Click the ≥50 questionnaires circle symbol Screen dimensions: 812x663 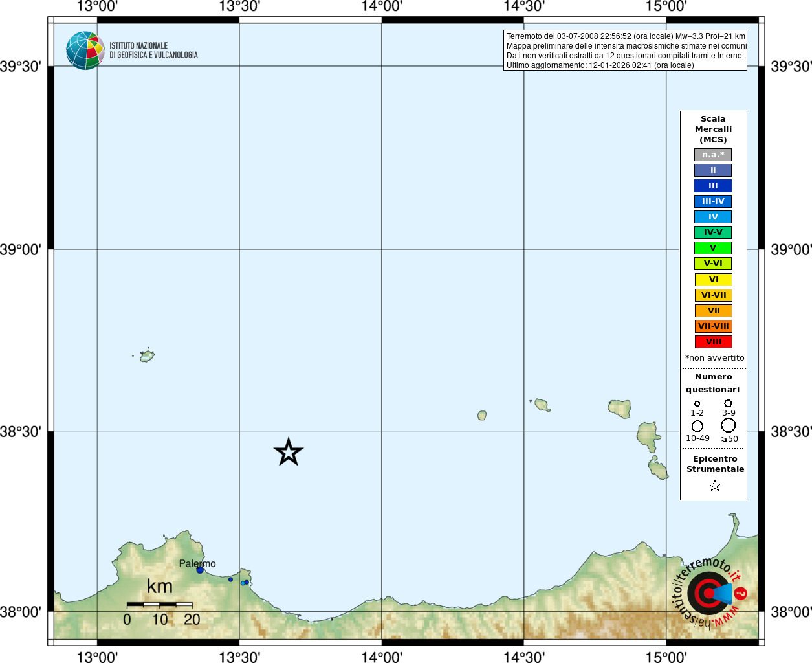[x=729, y=425]
